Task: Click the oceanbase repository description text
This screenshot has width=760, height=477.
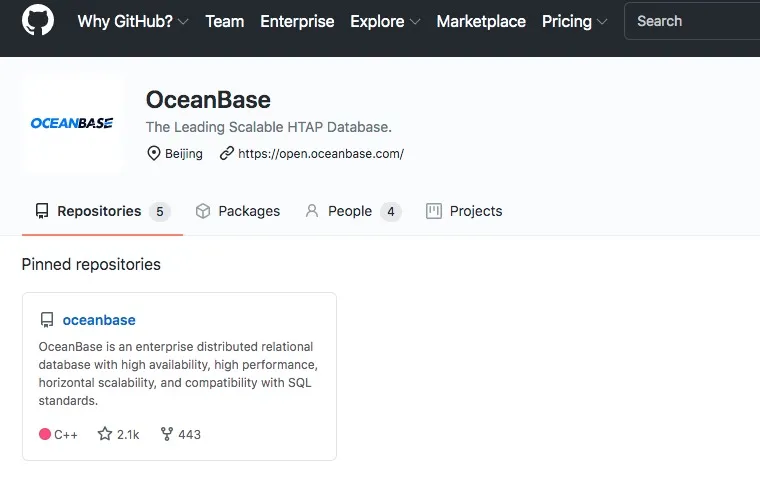Action: (178, 374)
